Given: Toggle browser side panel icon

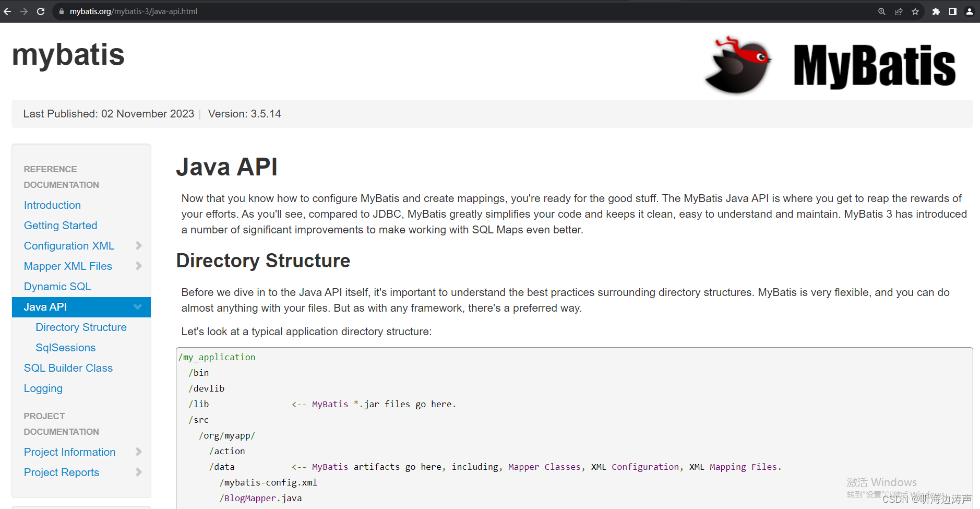Looking at the screenshot, I should point(953,11).
